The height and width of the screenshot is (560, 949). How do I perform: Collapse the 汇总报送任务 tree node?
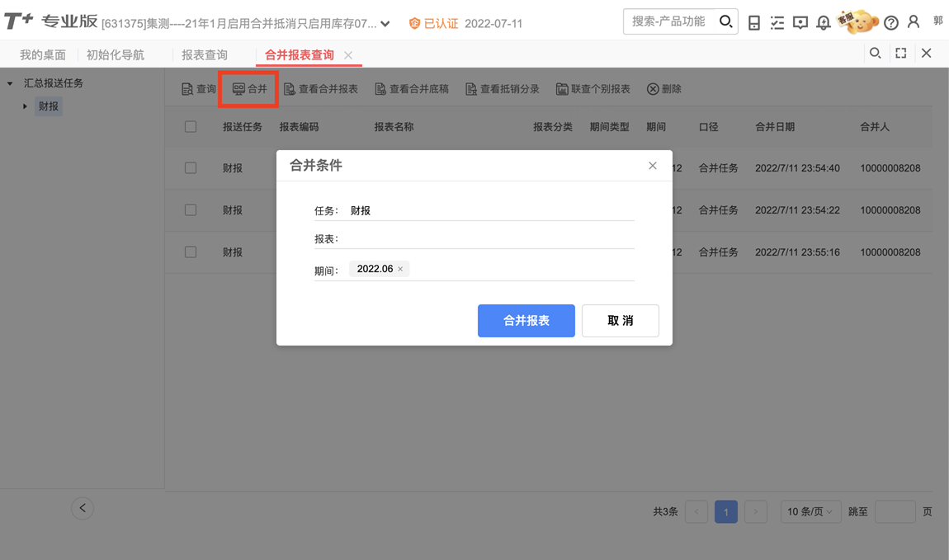coord(10,83)
